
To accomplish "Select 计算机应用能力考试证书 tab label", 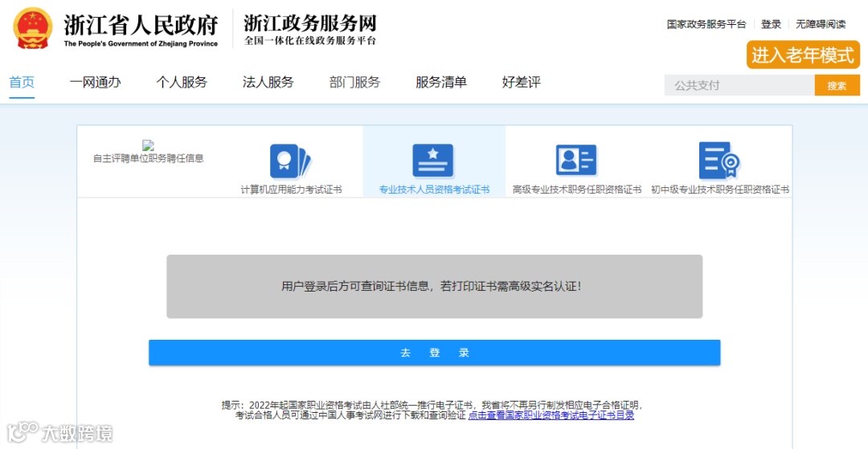I will point(291,190).
